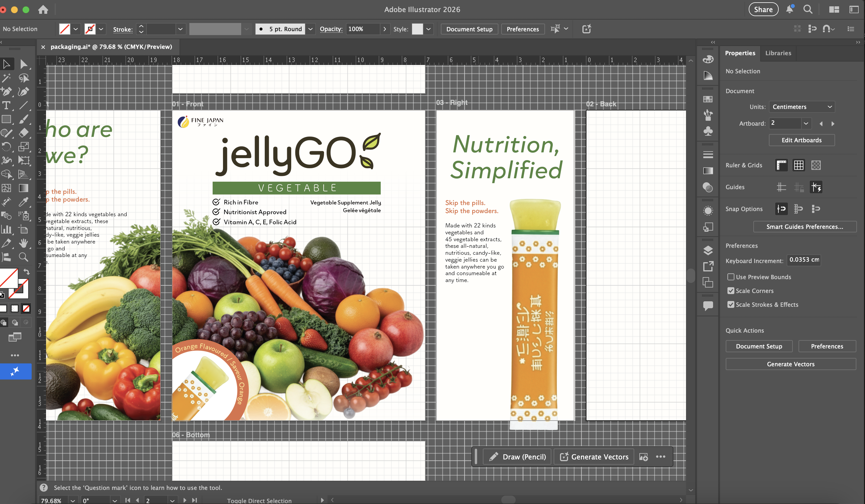Open Asset Export panel icon in dock
865x504 pixels.
[x=708, y=266]
